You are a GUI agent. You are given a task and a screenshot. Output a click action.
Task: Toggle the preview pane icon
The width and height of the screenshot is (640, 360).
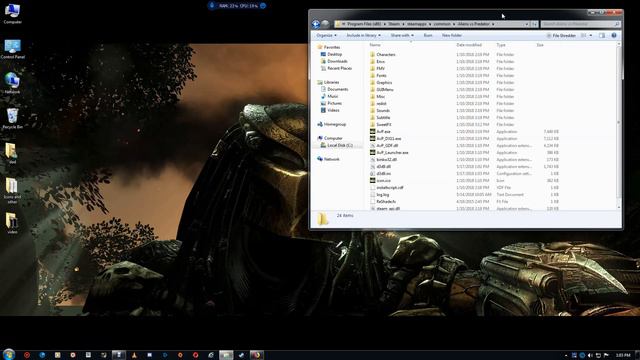[x=602, y=36]
